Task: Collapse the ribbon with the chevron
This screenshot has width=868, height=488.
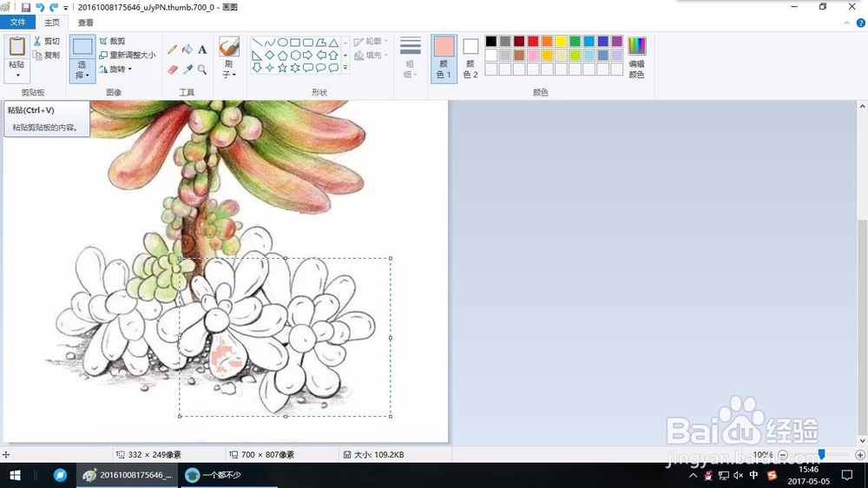Action: (x=847, y=23)
